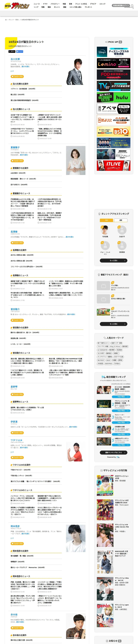Click the home icon in the breadcrumb
Screen dimensions: 138x644
[x=6, y=20]
